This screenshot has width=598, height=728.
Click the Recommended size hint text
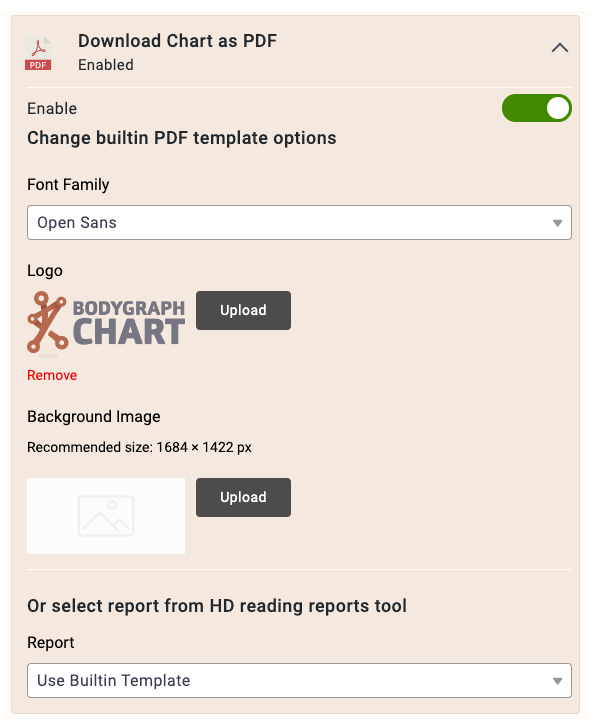pos(139,447)
